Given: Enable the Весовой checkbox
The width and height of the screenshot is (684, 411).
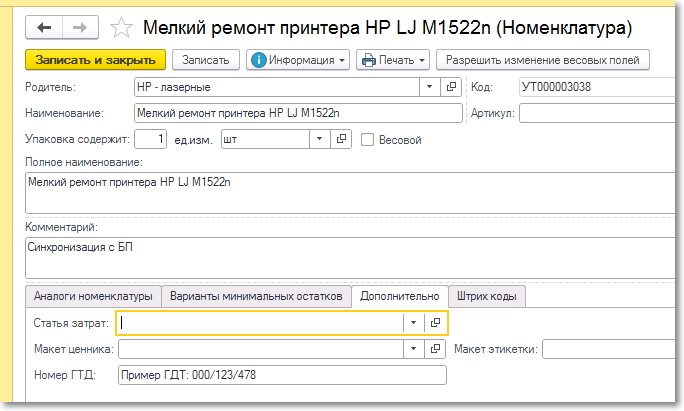Looking at the screenshot, I should 368,139.
